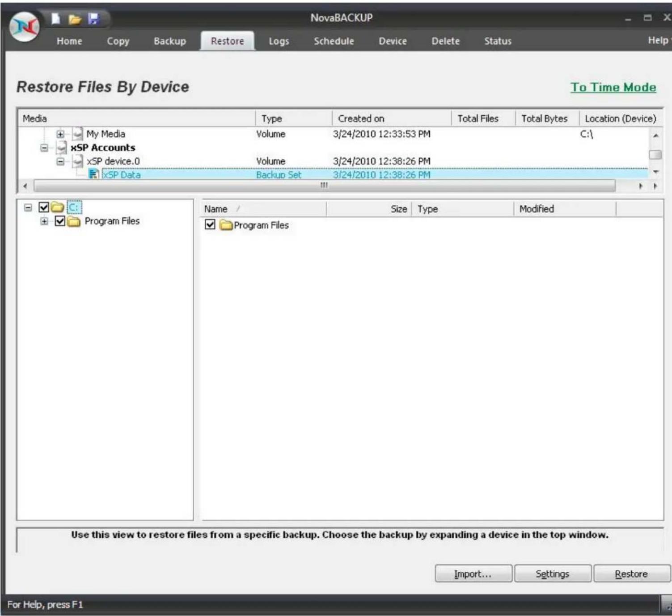Image resolution: width=672 pixels, height=616 pixels.
Task: Select Program Files name in file list
Action: [261, 225]
